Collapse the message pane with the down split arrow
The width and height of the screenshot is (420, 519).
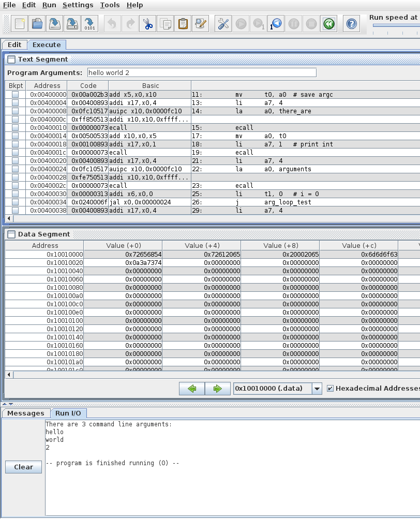(10, 404)
